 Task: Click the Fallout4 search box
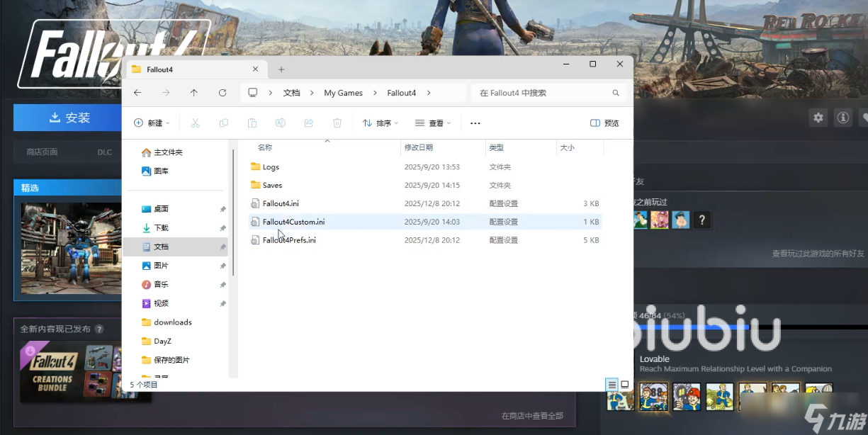click(x=542, y=93)
